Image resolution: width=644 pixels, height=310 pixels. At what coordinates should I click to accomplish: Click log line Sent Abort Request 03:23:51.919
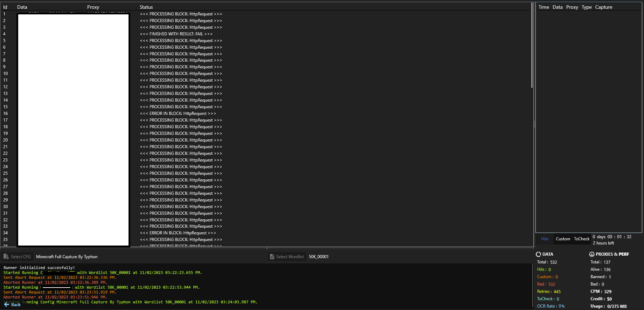click(60, 292)
